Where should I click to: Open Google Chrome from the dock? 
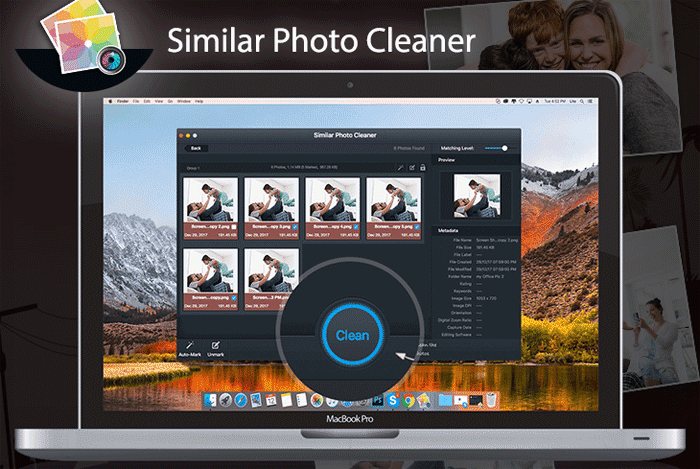point(408,400)
